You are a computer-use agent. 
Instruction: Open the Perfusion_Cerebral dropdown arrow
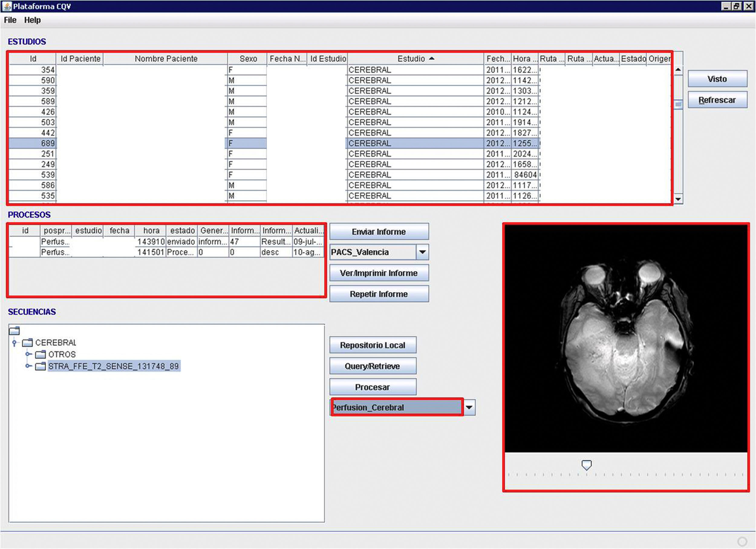click(x=469, y=407)
